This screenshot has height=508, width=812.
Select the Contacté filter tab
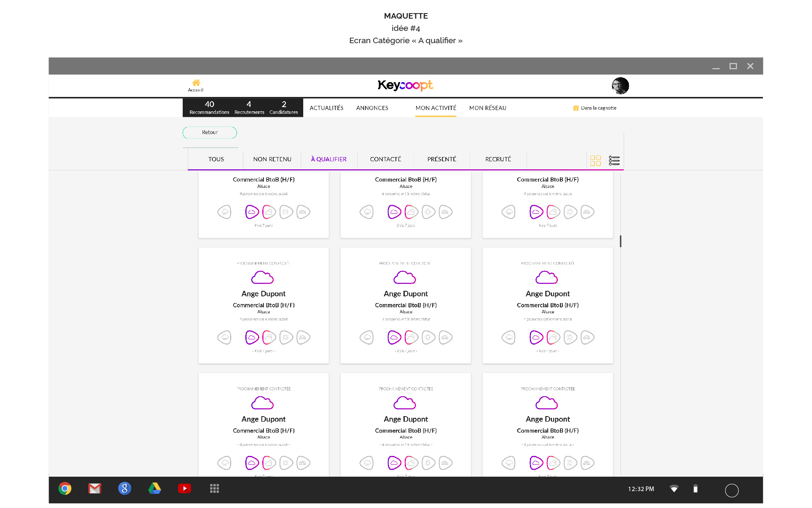385,159
